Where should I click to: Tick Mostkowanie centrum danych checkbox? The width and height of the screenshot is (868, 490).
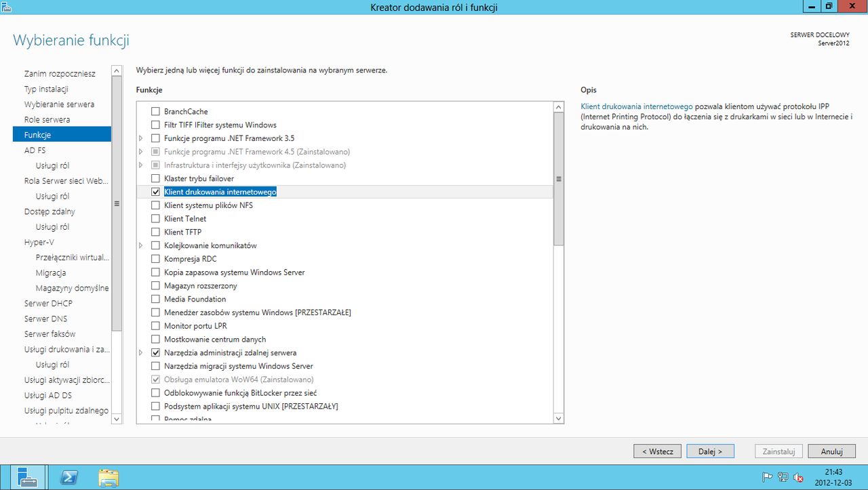tap(155, 340)
